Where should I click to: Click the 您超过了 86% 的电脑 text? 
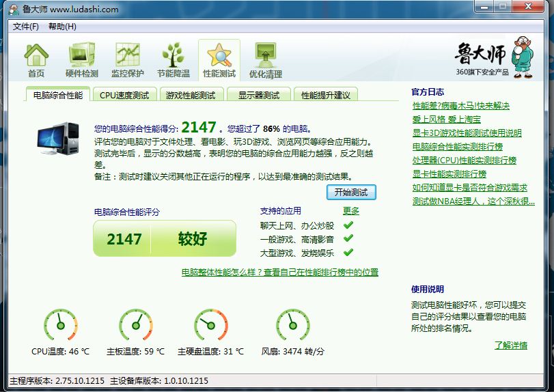pos(270,128)
